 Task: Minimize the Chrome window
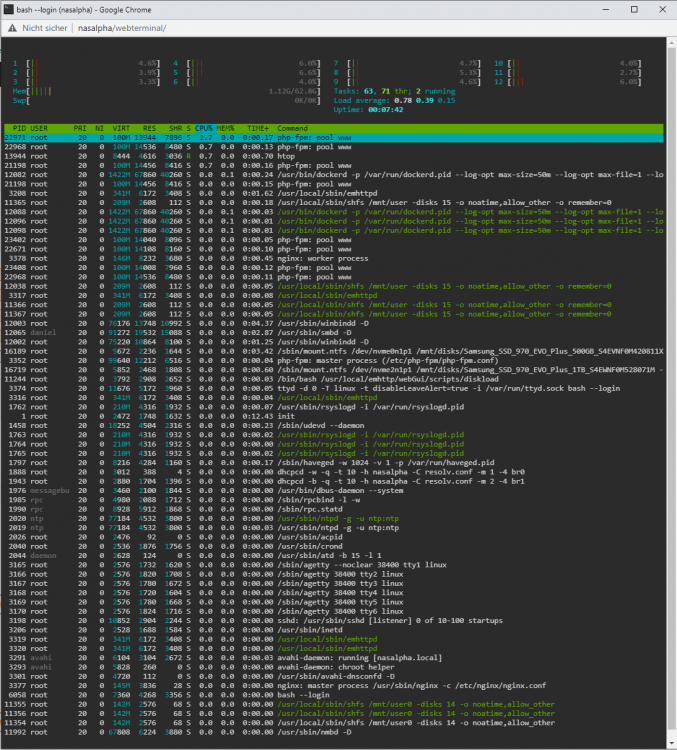point(606,10)
